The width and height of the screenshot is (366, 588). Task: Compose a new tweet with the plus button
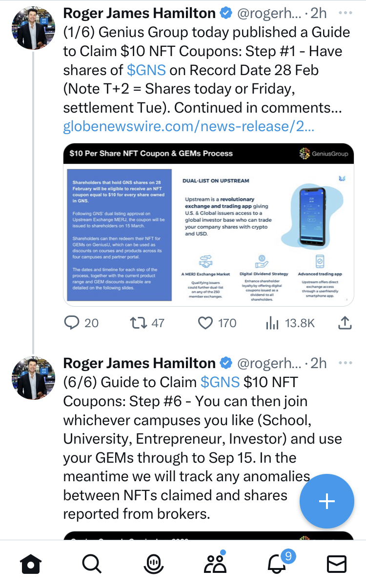[326, 501]
